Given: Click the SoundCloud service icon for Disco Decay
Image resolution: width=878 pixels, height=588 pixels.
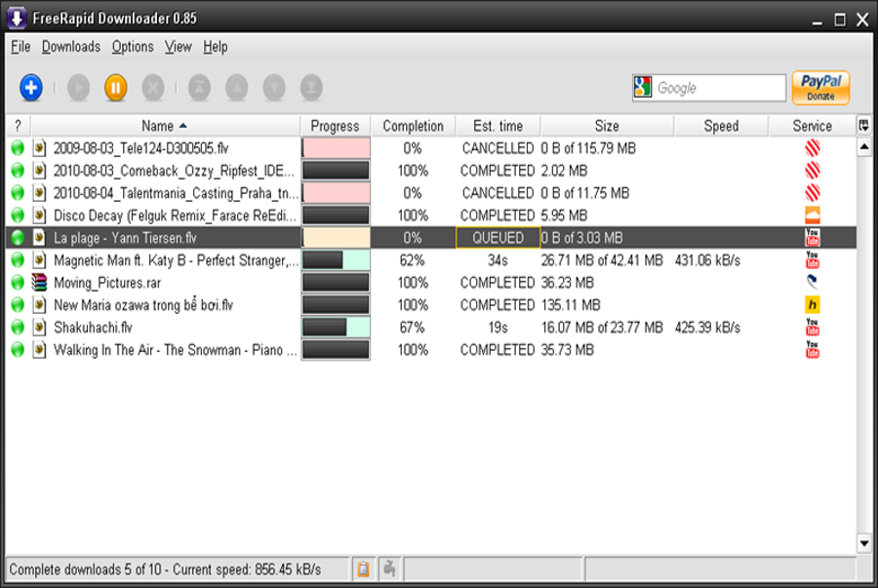Looking at the screenshot, I should pyautogui.click(x=813, y=216).
